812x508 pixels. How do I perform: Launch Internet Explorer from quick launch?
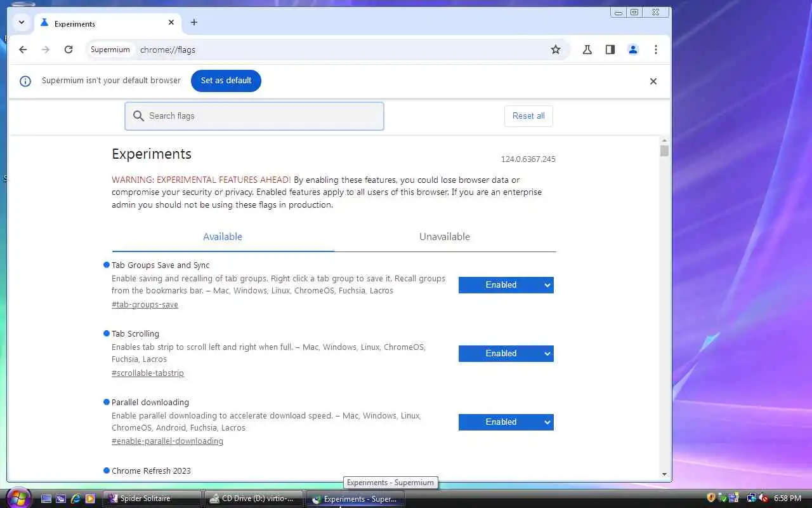pos(75,499)
